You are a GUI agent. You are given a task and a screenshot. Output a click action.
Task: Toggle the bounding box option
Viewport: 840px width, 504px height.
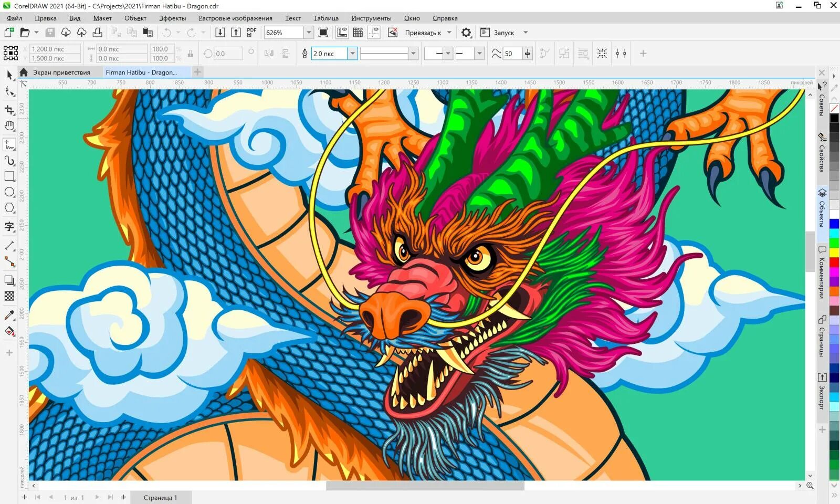tap(602, 54)
